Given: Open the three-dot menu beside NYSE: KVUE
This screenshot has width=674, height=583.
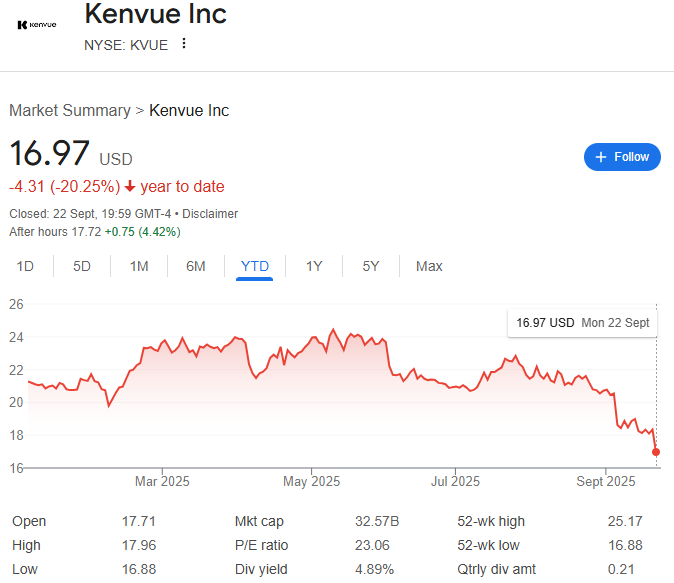Looking at the screenshot, I should (x=184, y=43).
